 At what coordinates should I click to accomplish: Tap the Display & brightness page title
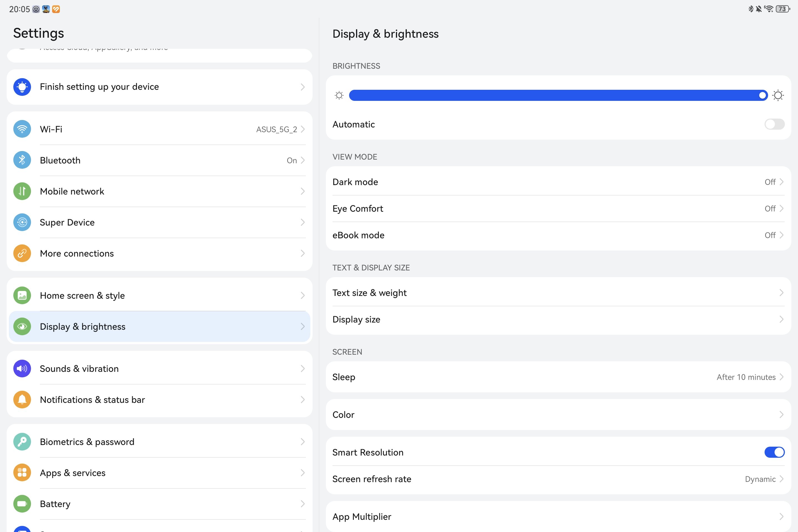[x=385, y=34]
